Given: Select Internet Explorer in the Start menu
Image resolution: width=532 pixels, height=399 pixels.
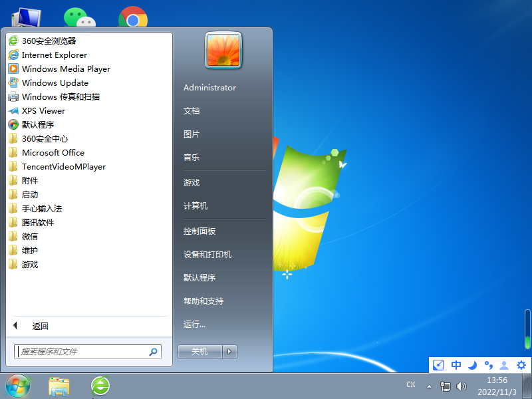Looking at the screenshot, I should click(x=53, y=55).
